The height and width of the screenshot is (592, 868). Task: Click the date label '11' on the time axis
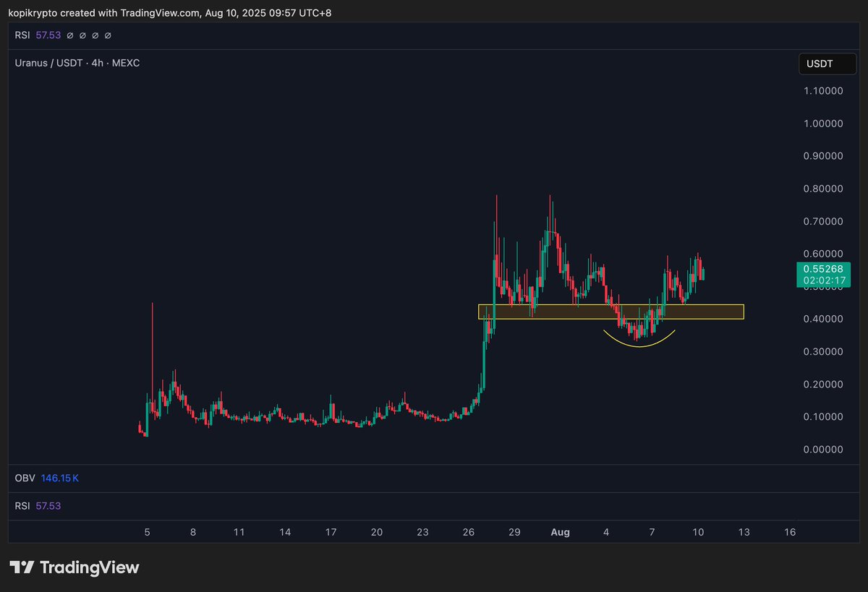point(239,532)
